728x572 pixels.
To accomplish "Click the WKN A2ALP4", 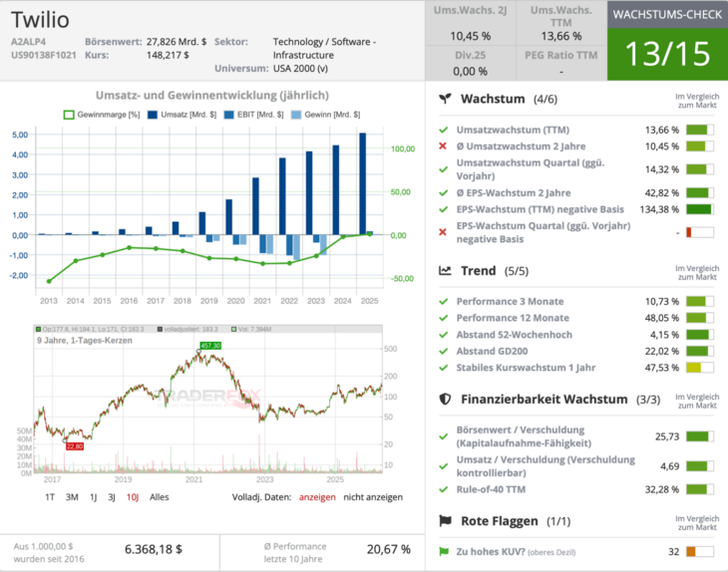I will coord(28,41).
